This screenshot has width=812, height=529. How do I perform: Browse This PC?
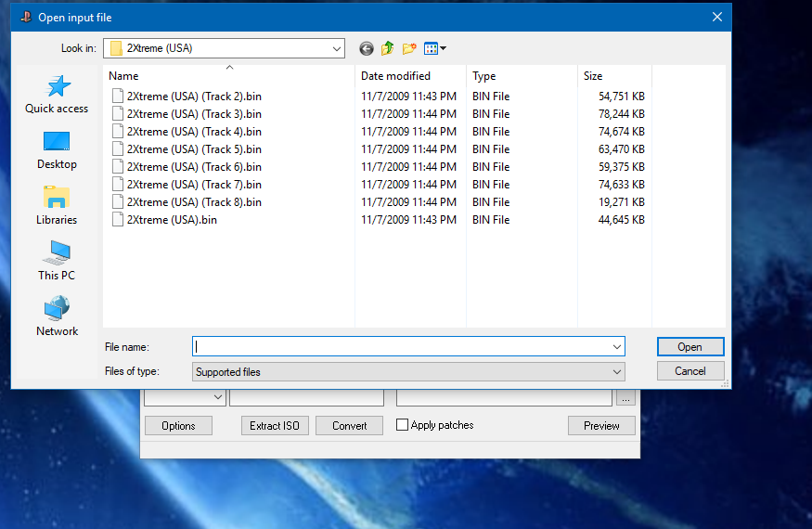tap(57, 261)
